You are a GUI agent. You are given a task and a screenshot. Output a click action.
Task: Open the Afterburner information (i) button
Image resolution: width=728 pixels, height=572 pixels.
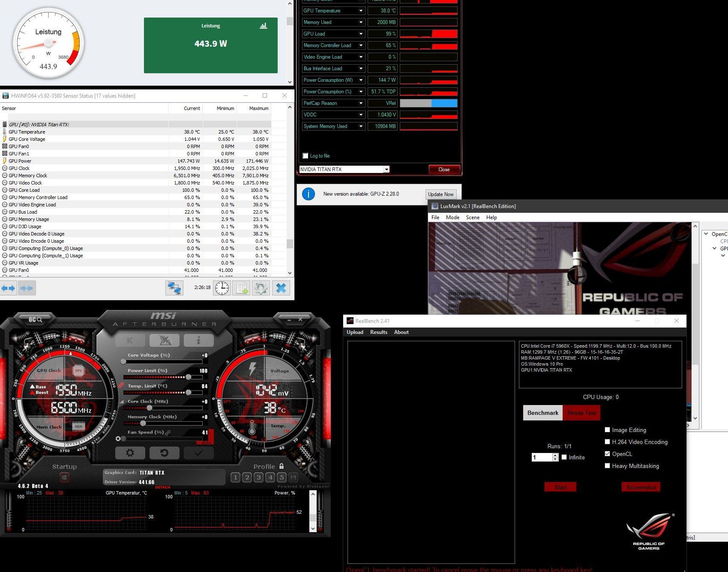(x=198, y=340)
